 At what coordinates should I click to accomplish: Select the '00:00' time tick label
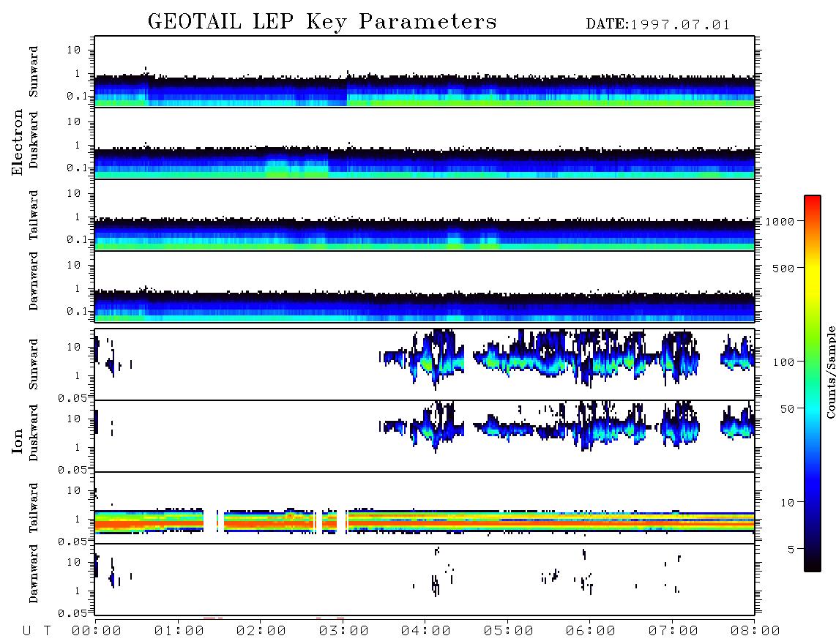pos(97,632)
